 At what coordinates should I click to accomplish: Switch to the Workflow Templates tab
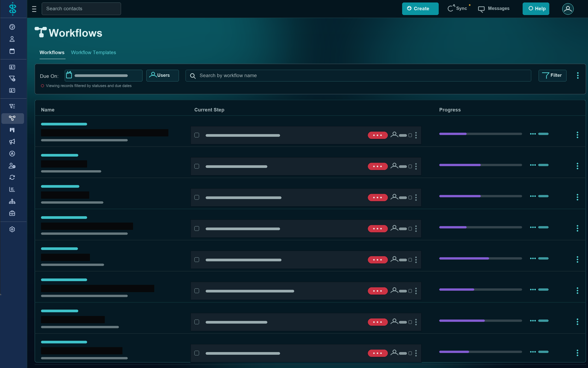pyautogui.click(x=93, y=52)
